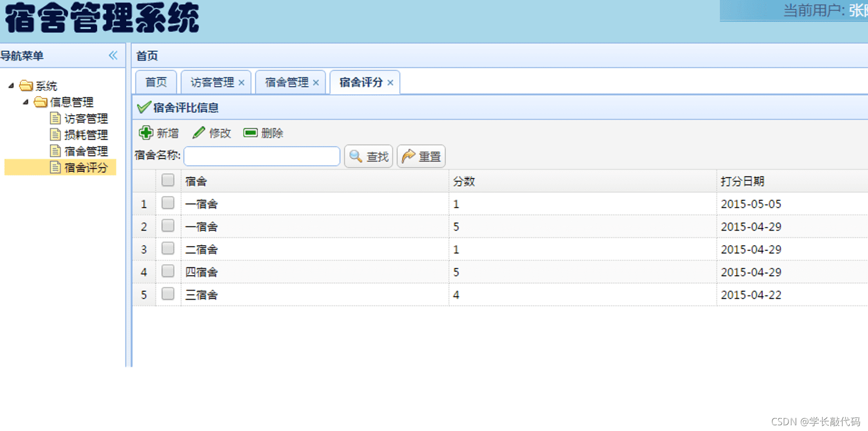Select the 系统 folder icon
868x431 pixels.
click(26, 86)
